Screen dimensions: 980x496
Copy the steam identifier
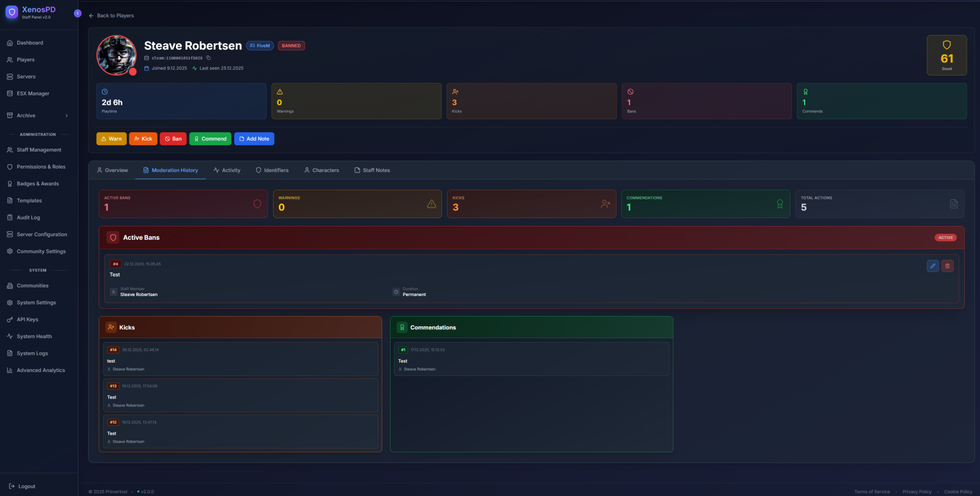click(x=208, y=58)
